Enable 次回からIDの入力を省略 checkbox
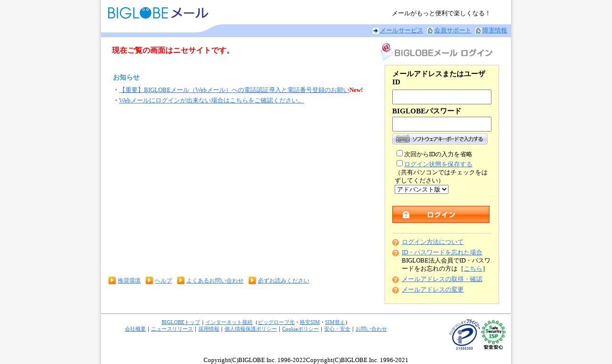 pos(399,153)
